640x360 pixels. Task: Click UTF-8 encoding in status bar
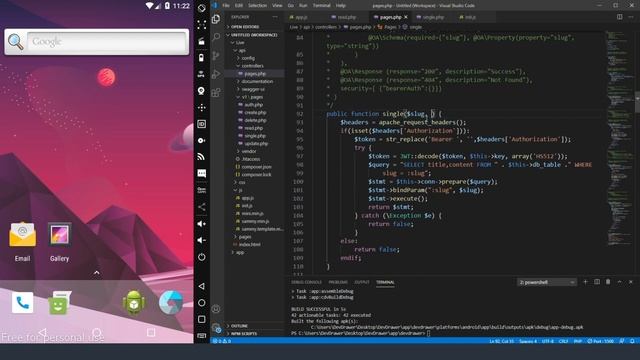tap(548, 341)
